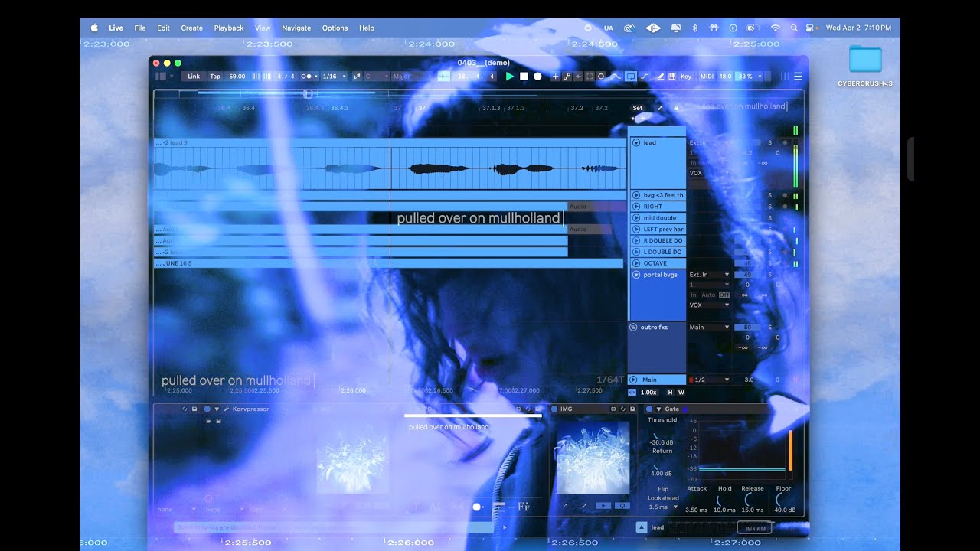Expand the bvg <3 feel th track
The width and height of the screenshot is (980, 551).
(636, 195)
